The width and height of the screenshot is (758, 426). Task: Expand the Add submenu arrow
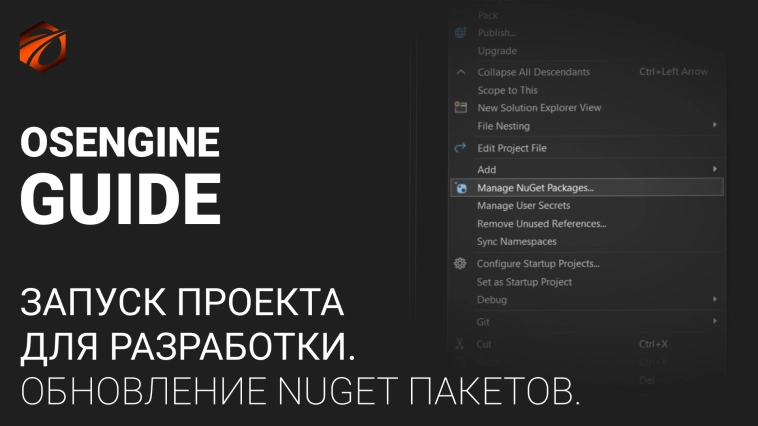click(714, 169)
